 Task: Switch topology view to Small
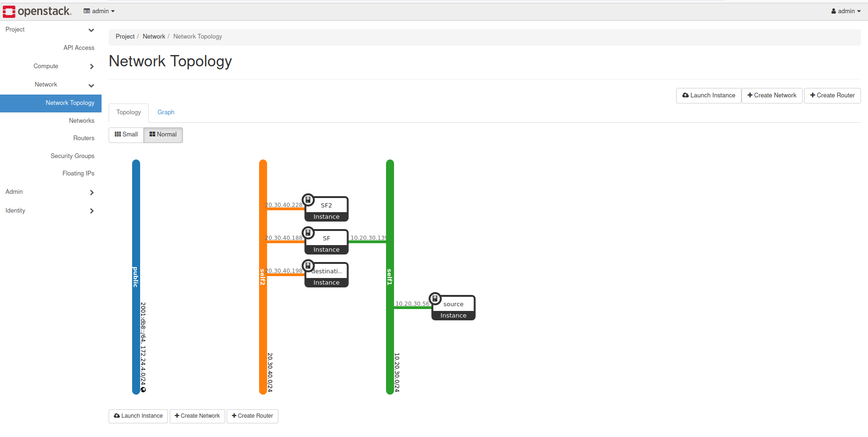[x=126, y=135]
